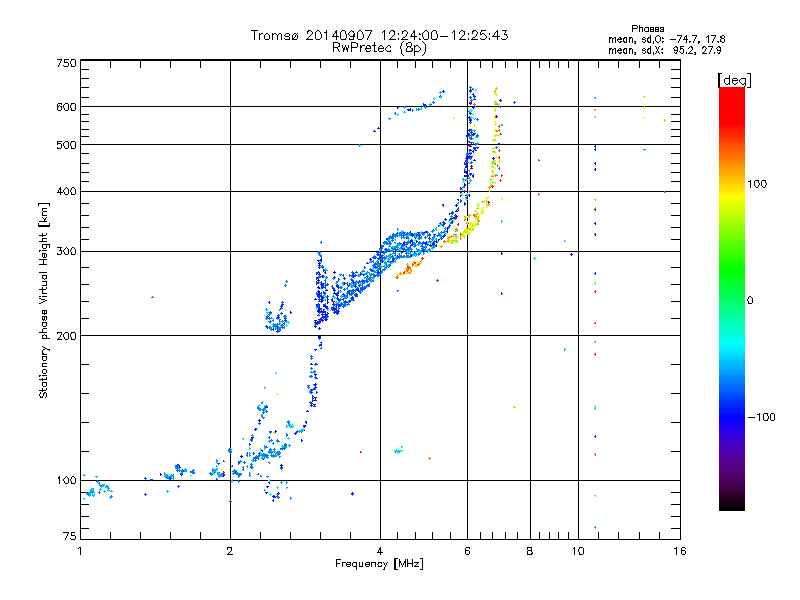
Task: Click the y-axis tick label '750'
Action: 66,63
